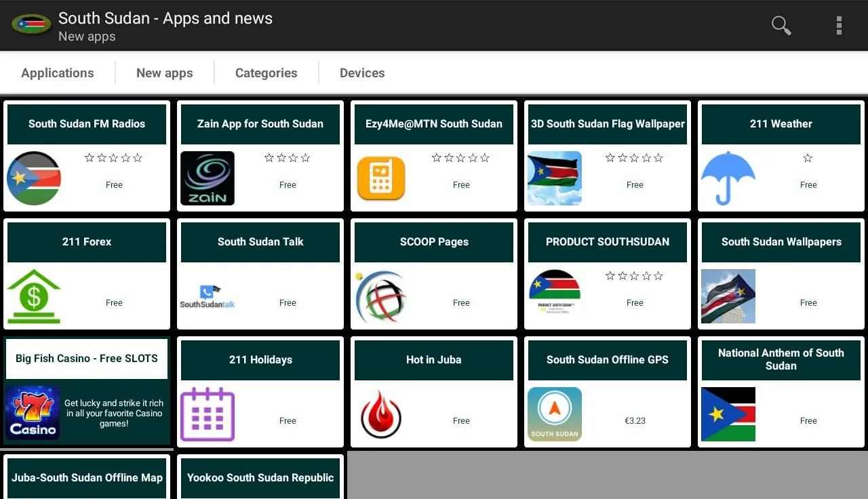Open the Devices tab
This screenshot has width=868, height=499.
click(362, 73)
